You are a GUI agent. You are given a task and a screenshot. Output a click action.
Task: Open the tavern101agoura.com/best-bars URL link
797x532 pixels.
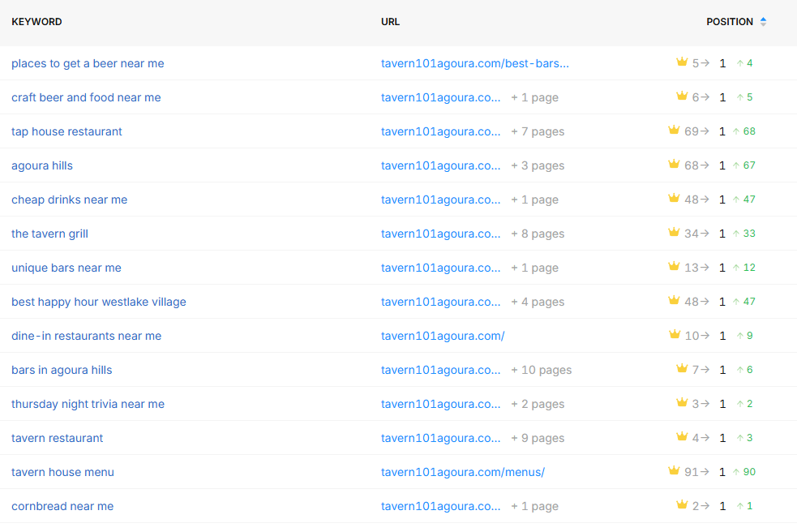[x=475, y=63]
